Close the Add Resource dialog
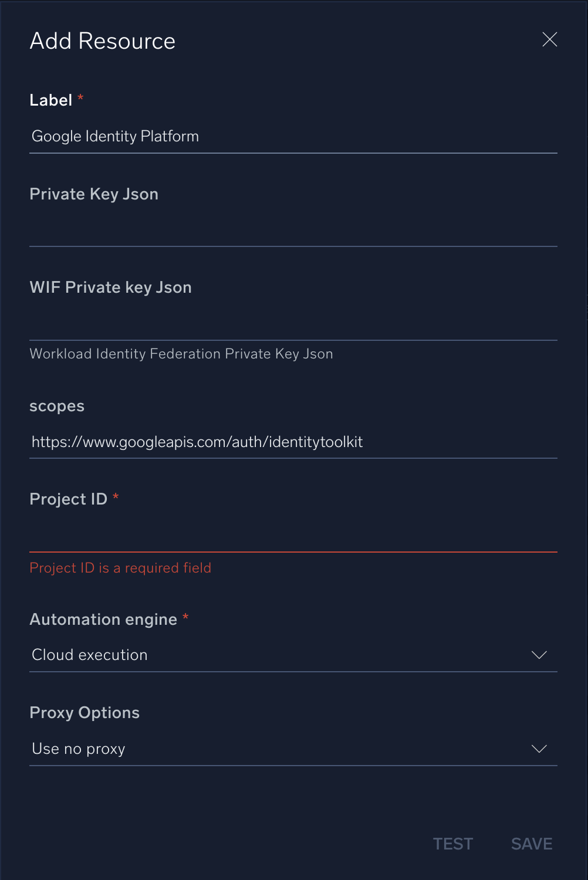The image size is (588, 880). pos(550,39)
